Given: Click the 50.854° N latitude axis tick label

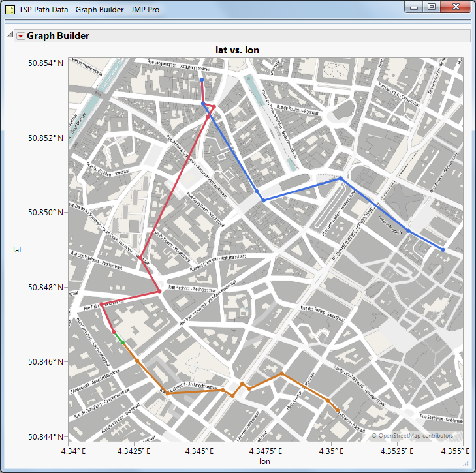Looking at the screenshot, I should click(x=46, y=63).
